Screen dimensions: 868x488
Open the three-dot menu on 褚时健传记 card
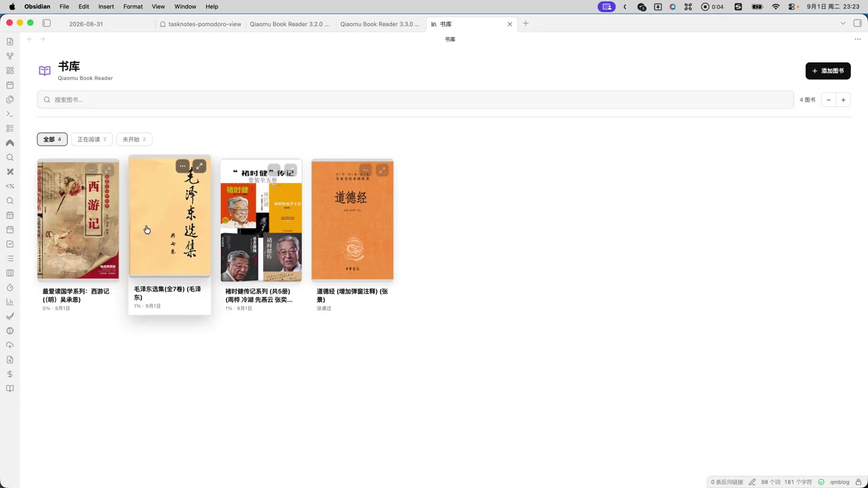(x=274, y=170)
